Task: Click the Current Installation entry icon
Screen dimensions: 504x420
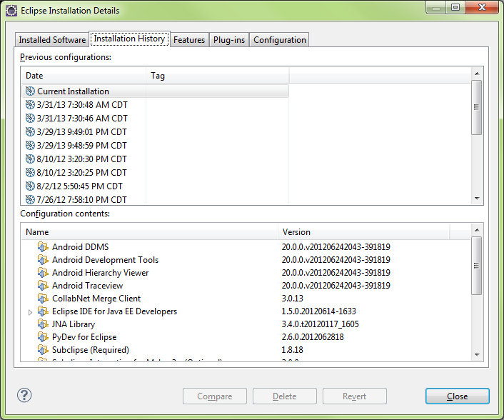Action: coord(30,91)
